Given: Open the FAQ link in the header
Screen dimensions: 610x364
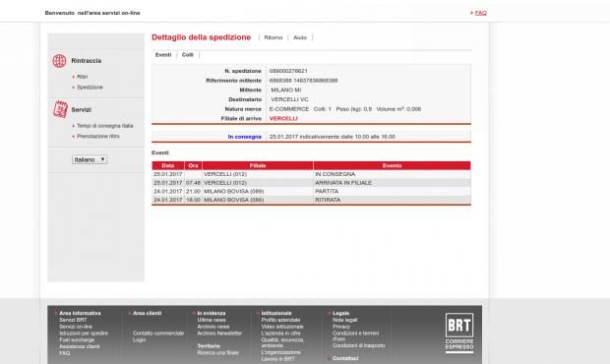Looking at the screenshot, I should [481, 13].
